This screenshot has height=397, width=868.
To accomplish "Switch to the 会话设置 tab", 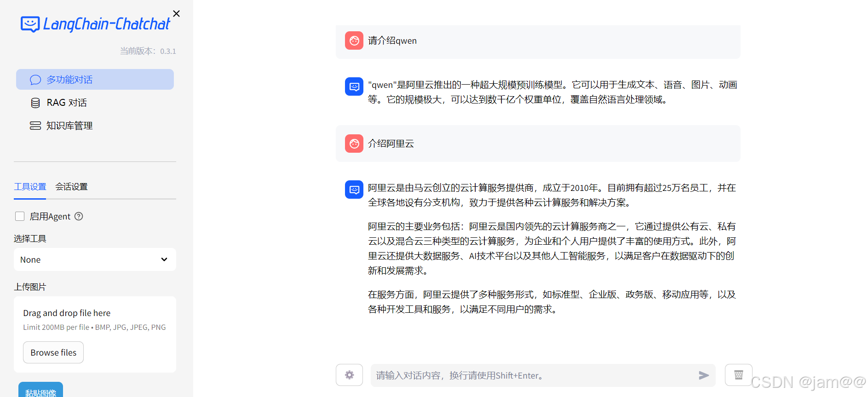I will (71, 187).
